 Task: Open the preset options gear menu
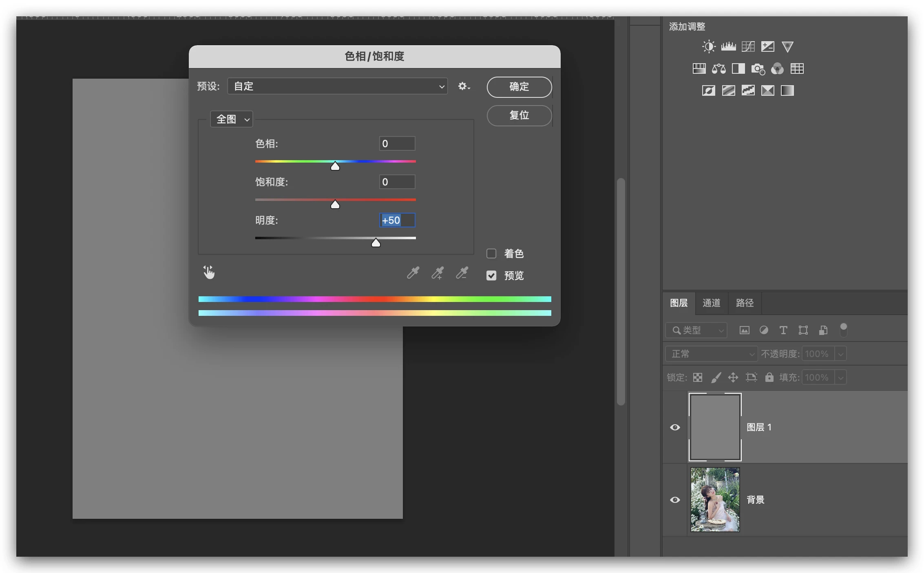click(x=464, y=86)
